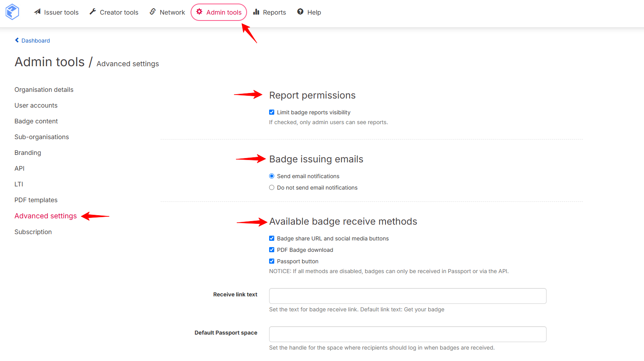
Task: Click the link icon beside Network
Action: coord(153,12)
